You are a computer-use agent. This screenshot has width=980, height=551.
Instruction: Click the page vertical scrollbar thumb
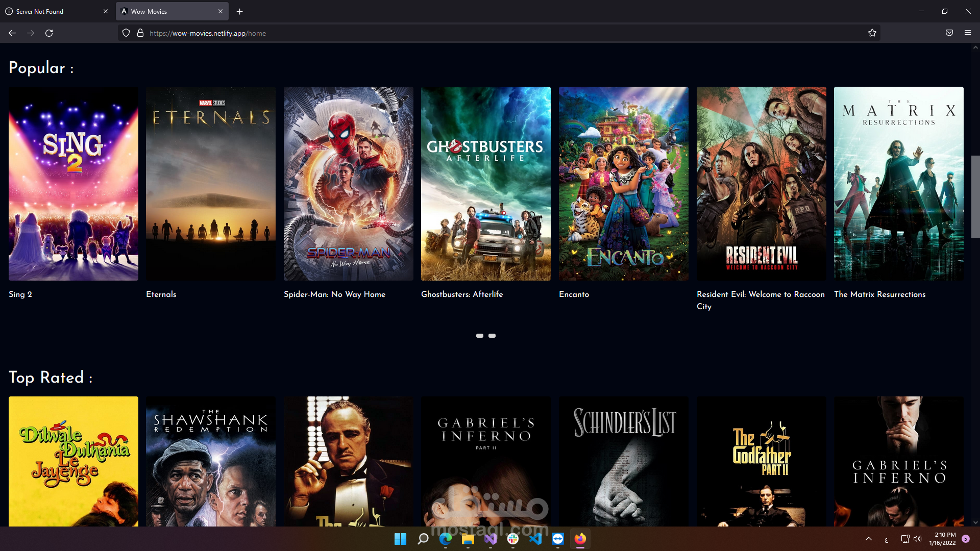click(x=975, y=196)
